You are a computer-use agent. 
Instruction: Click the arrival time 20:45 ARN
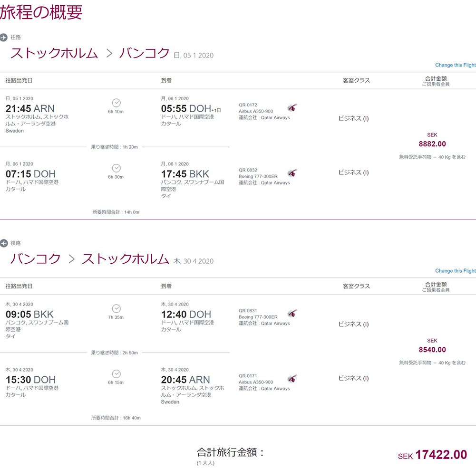(x=185, y=380)
